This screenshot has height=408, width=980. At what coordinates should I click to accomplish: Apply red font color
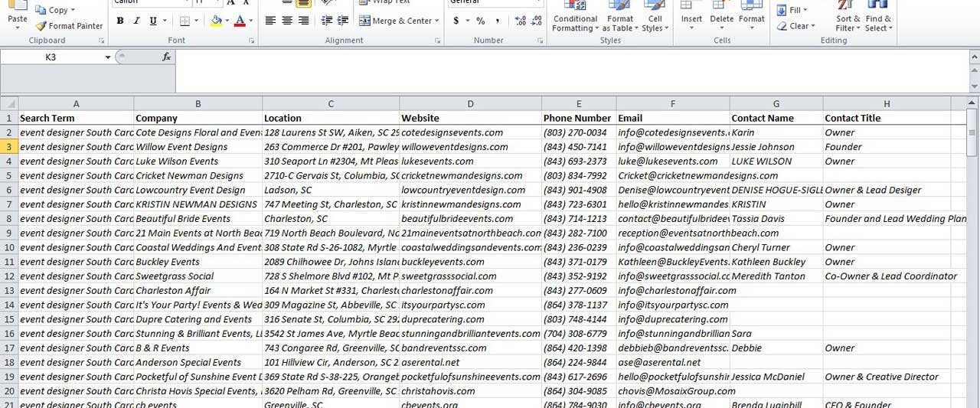(240, 21)
